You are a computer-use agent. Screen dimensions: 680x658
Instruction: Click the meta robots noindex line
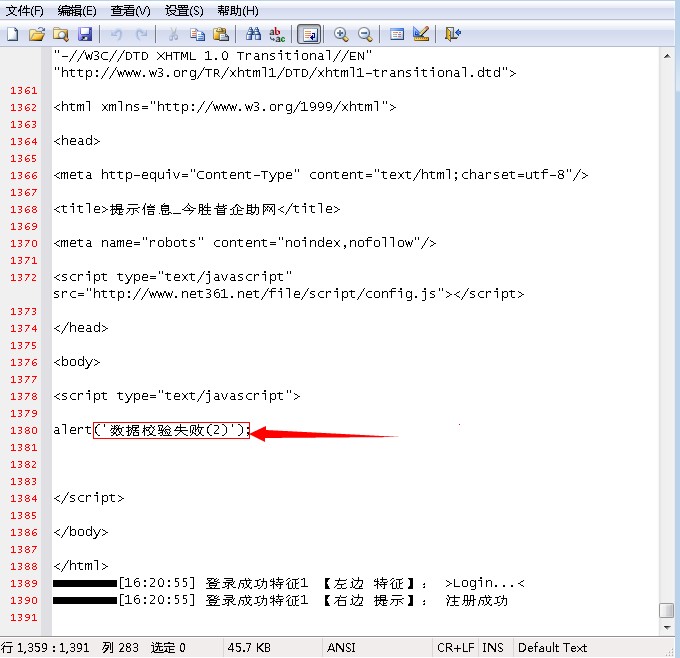(245, 243)
